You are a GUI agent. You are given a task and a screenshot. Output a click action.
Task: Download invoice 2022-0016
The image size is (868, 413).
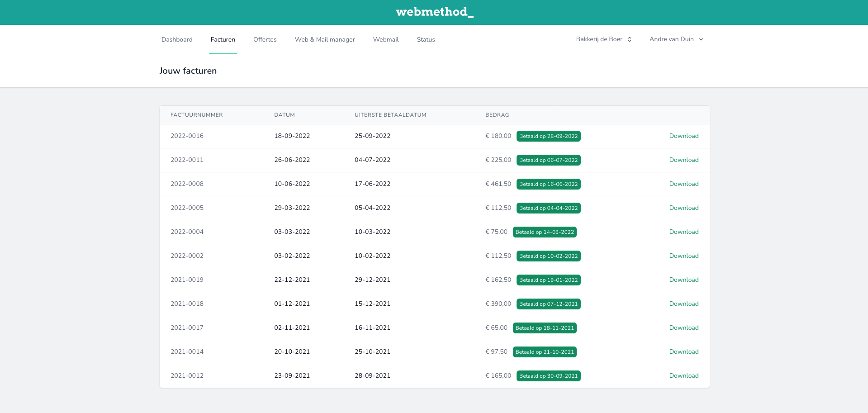[683, 136]
